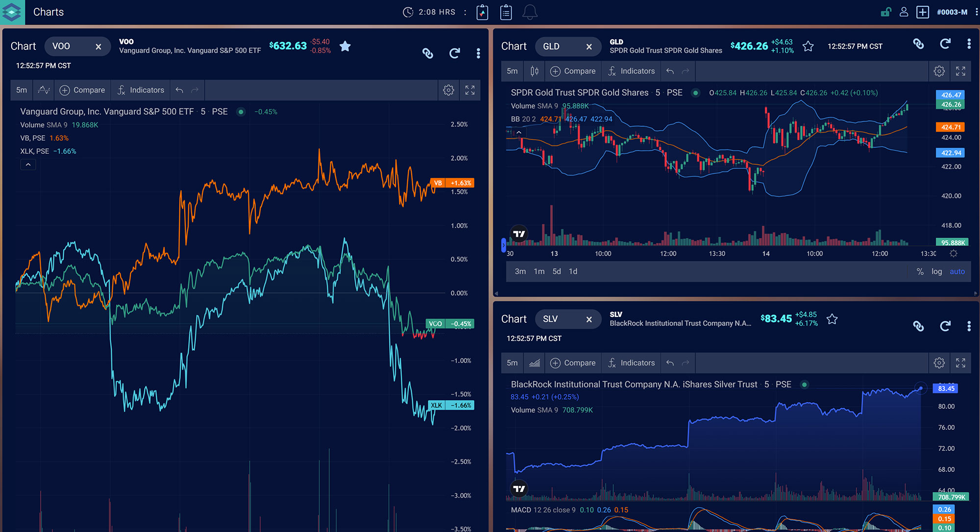Screen dimensions: 980x532
Task: Click Compare on the VOO chart toolbar
Action: 82,90
